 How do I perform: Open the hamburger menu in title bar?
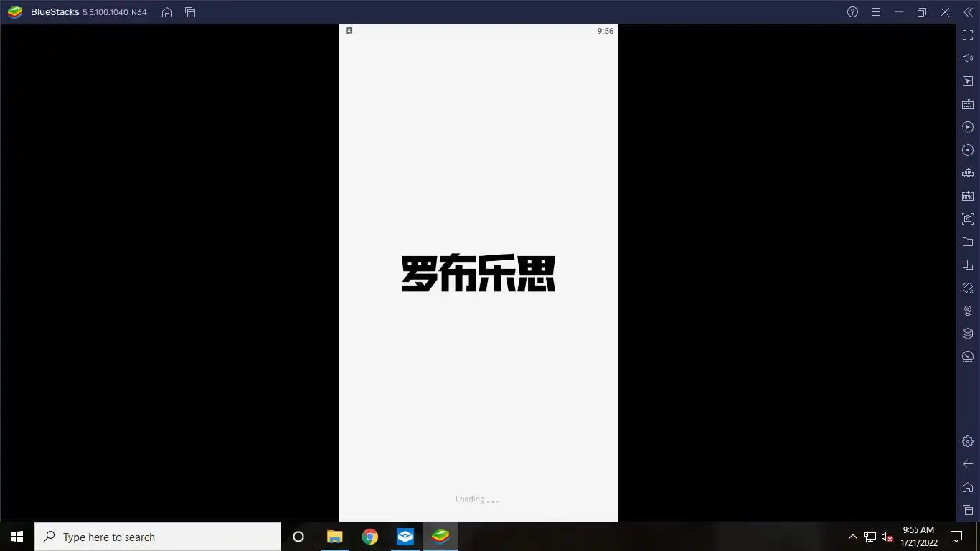[x=875, y=12]
